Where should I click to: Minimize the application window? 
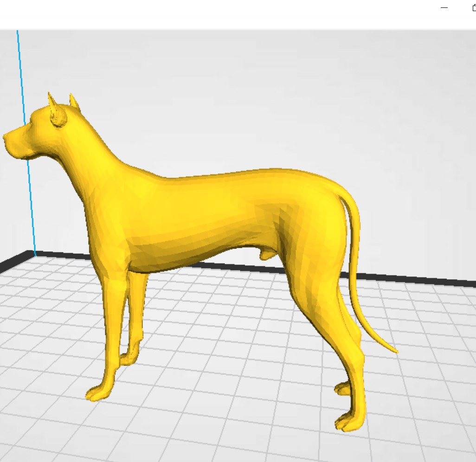coord(444,8)
